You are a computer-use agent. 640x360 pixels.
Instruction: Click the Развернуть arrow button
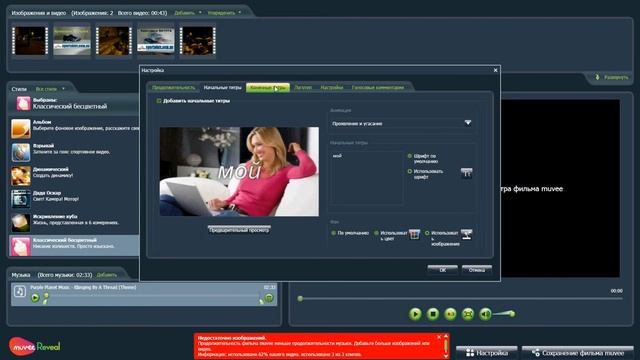tap(611, 78)
